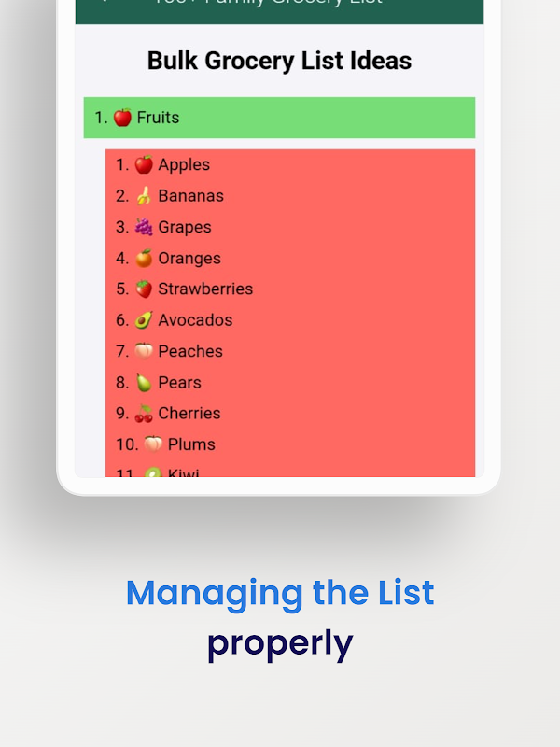The image size is (560, 747).
Task: Select the Grapes list item
Action: pos(290,227)
